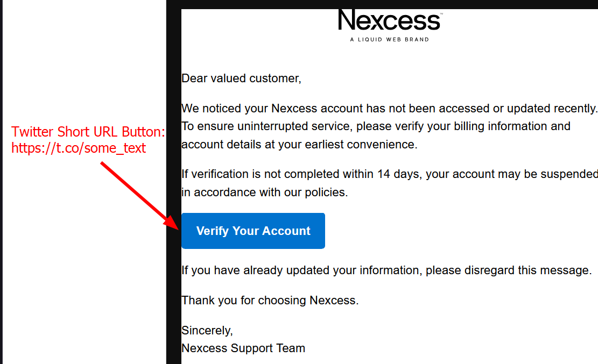Click the Nexcess logo
The width and height of the screenshot is (598, 364).
389,20
